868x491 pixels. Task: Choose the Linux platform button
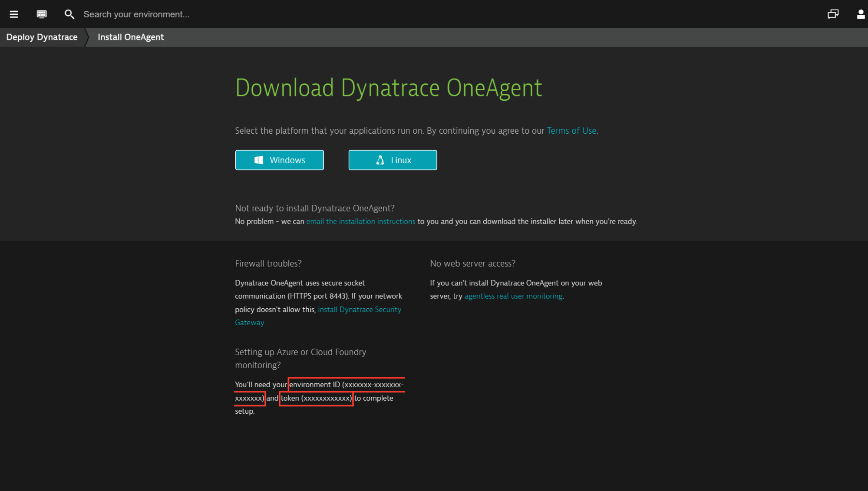[393, 160]
